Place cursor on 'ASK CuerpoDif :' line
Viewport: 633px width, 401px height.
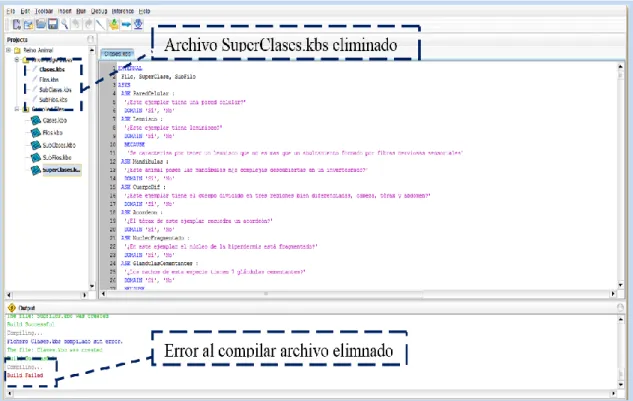coord(143,187)
